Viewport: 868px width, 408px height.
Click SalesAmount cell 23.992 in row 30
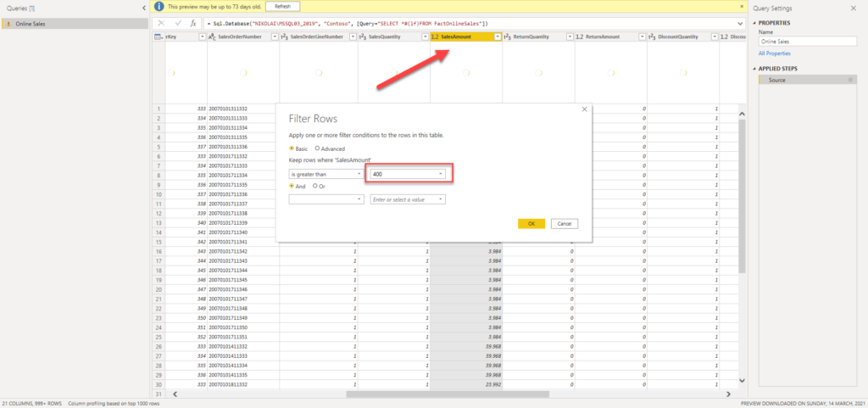tap(466, 384)
